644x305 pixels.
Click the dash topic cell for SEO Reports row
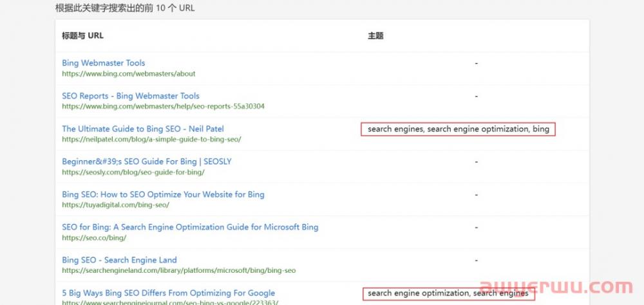[476, 97]
